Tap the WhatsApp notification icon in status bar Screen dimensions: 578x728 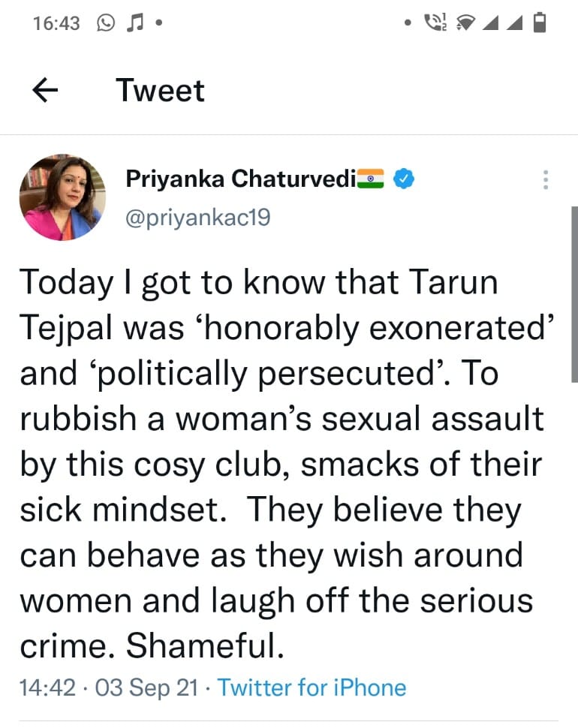point(106,23)
